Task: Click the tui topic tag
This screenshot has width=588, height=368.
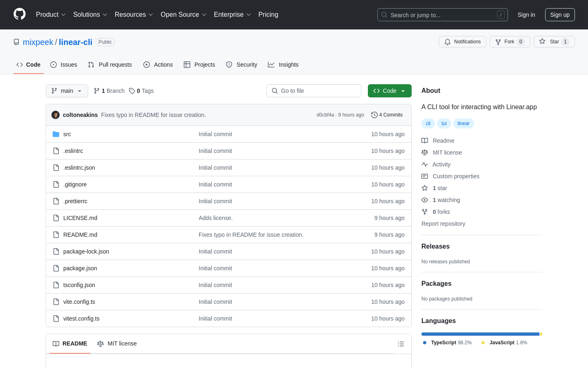Action: coord(444,123)
